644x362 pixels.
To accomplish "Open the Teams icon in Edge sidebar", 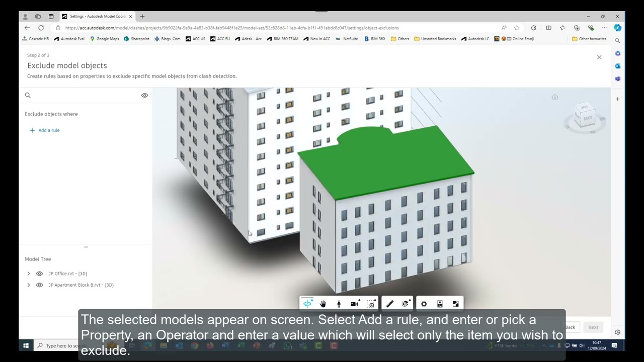I will coord(618,79).
